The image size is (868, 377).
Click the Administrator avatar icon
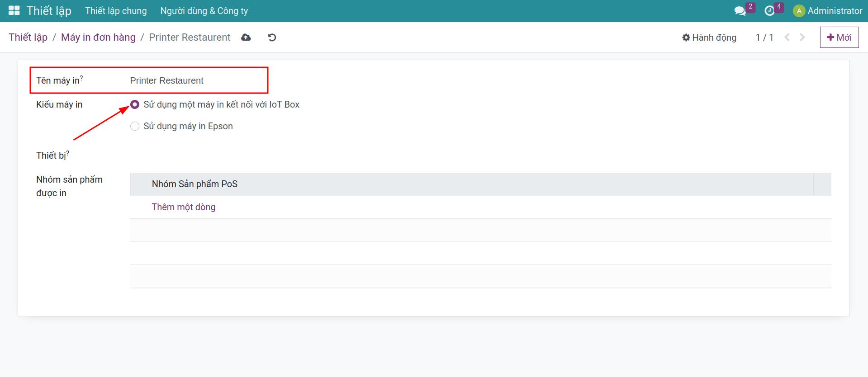(799, 11)
